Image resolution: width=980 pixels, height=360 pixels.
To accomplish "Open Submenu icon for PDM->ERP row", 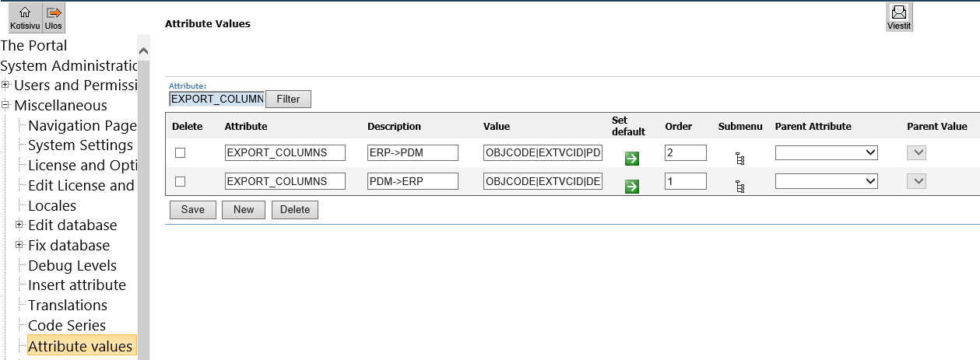I will pos(739,187).
